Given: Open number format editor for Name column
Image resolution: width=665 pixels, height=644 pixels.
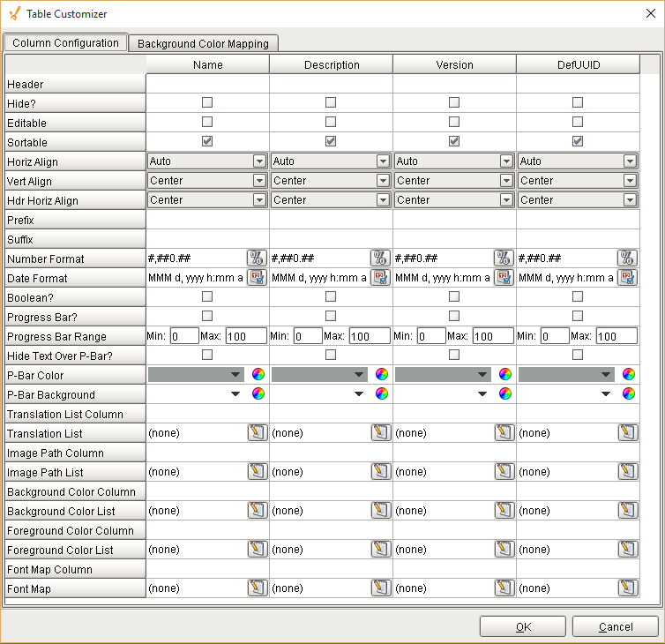Looking at the screenshot, I should click(x=257, y=258).
